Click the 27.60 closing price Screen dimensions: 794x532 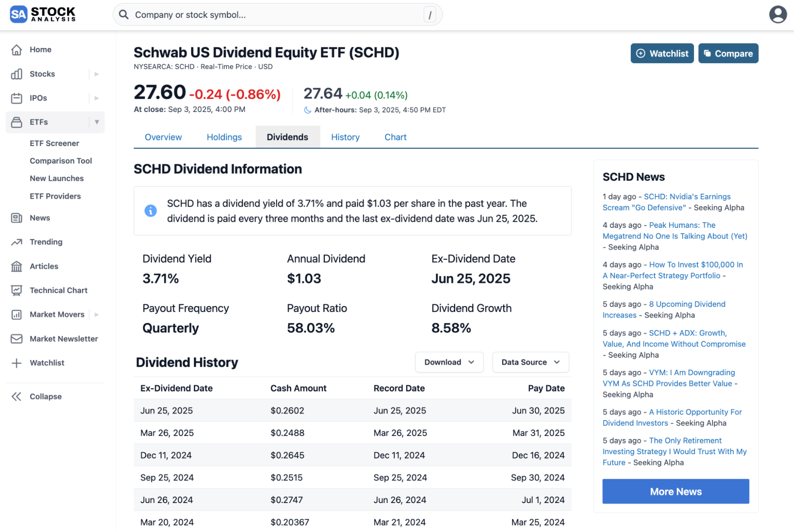pyautogui.click(x=160, y=92)
